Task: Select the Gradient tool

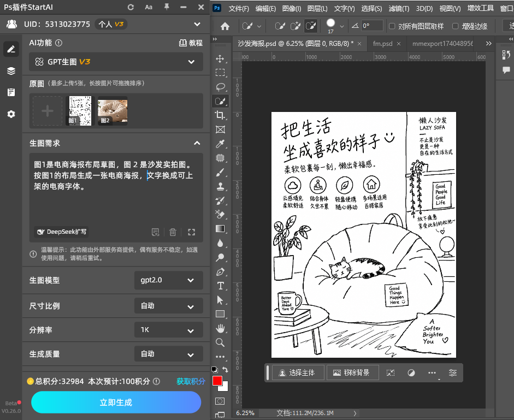Action: [220, 228]
